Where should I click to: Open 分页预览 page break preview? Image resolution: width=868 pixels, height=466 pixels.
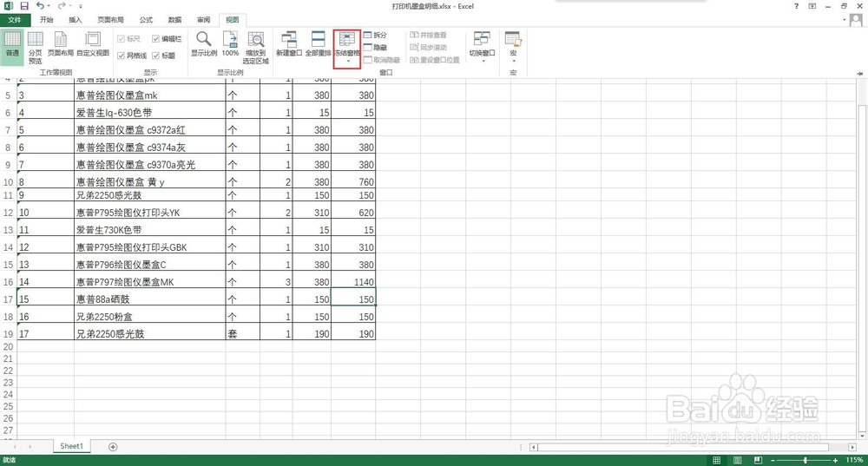tap(36, 48)
